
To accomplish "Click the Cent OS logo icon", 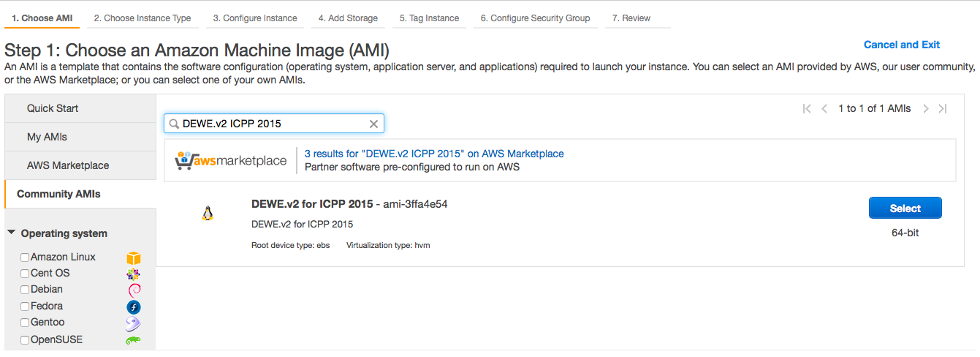I will [133, 274].
